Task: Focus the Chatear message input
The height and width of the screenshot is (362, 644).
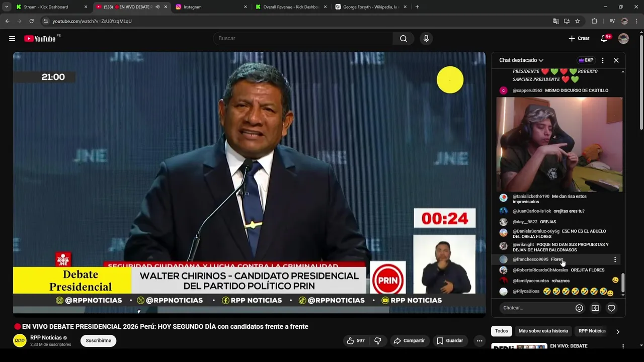Action: [x=536, y=308]
